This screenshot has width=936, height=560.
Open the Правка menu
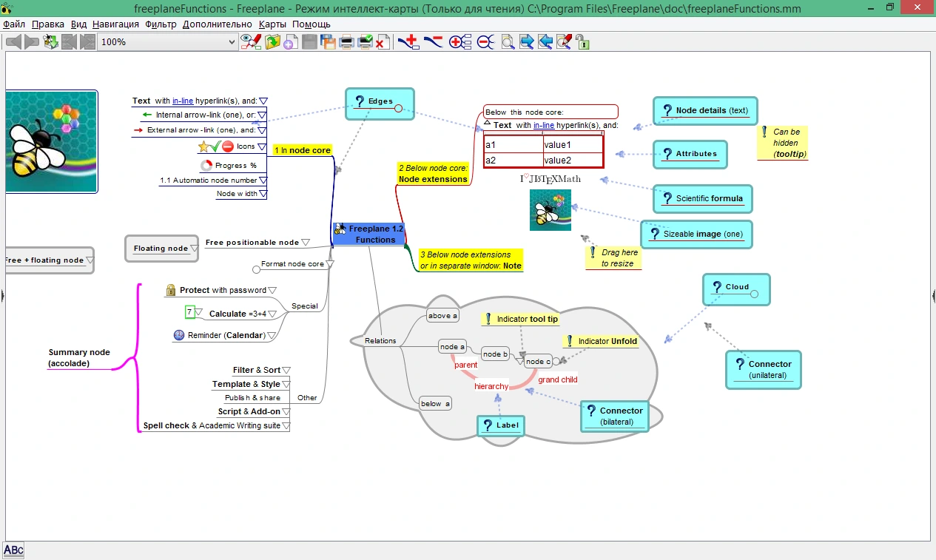click(48, 24)
